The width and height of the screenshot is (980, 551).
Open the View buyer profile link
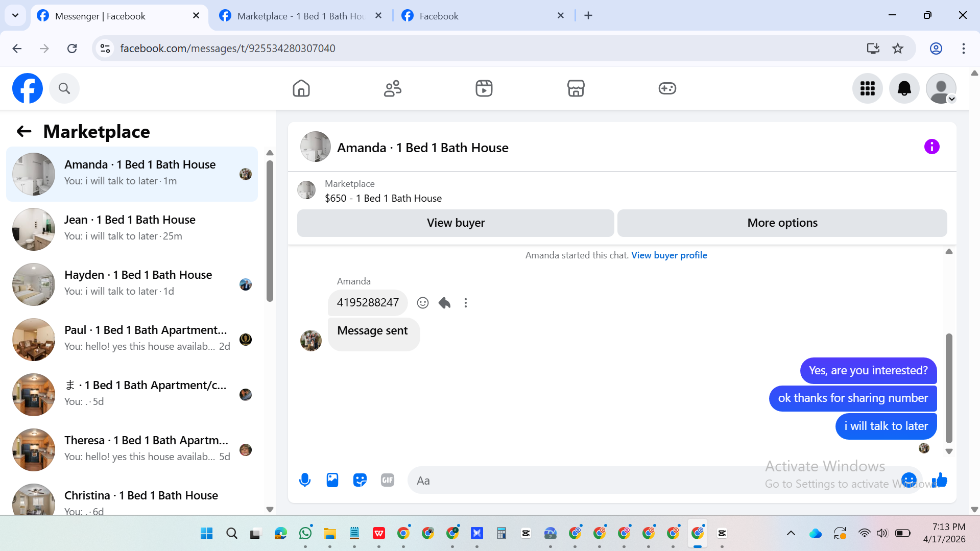669,255
